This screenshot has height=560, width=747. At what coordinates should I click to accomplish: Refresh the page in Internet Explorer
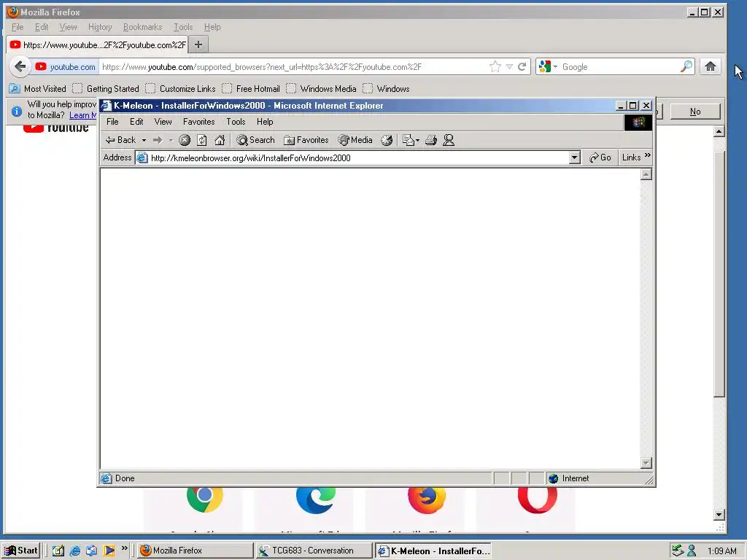(202, 140)
